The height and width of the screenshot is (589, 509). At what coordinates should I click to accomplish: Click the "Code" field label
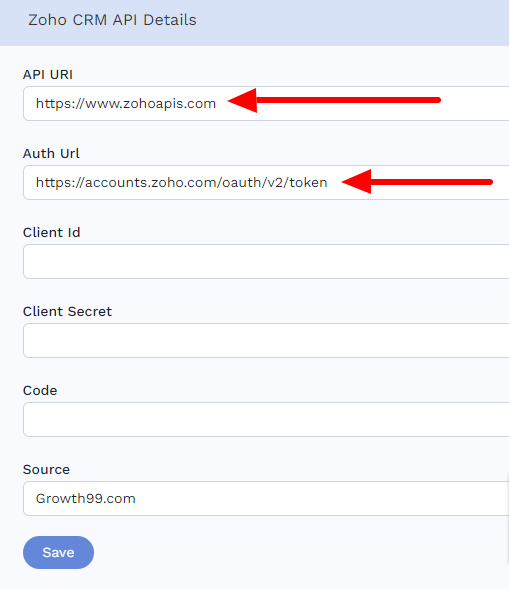click(x=40, y=390)
